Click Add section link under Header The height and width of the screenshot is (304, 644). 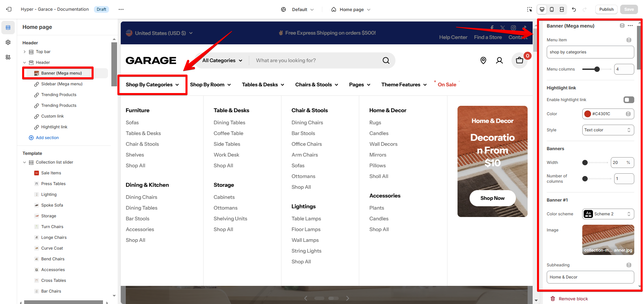47,138
